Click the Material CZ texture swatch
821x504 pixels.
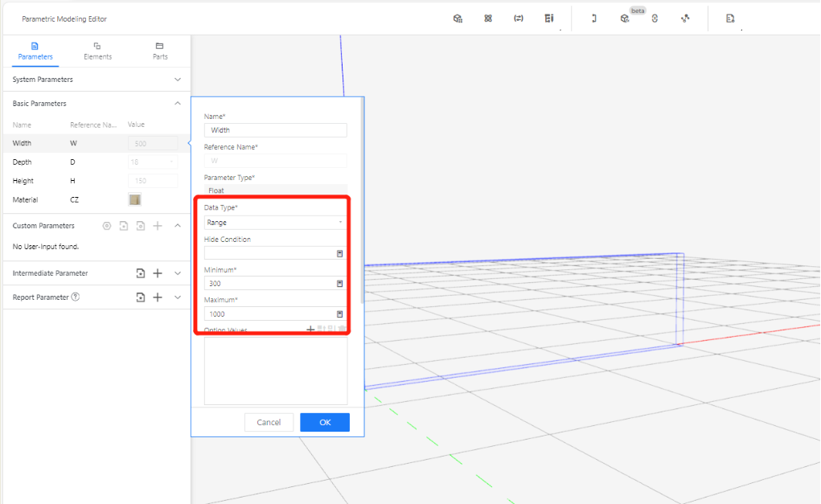pyautogui.click(x=135, y=199)
